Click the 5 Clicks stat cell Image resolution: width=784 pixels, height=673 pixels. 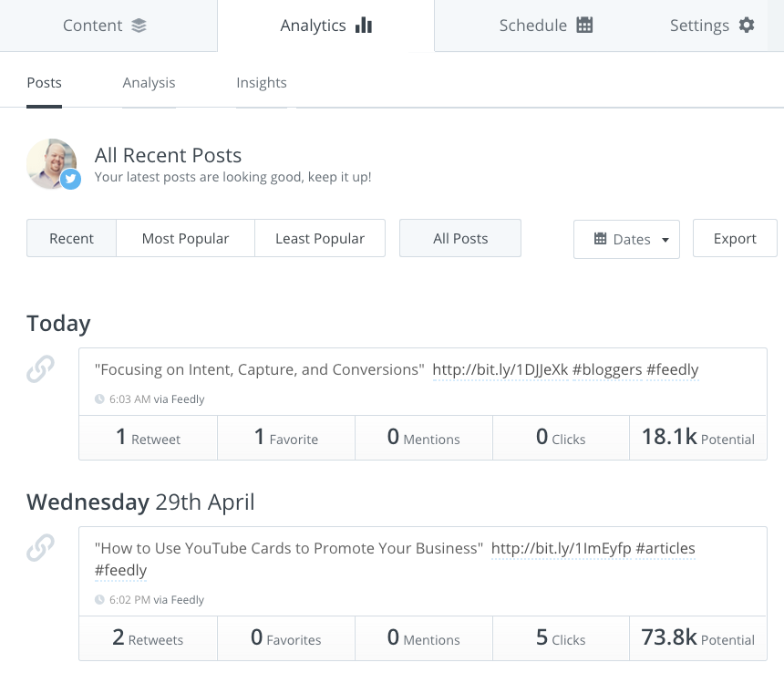point(561,638)
